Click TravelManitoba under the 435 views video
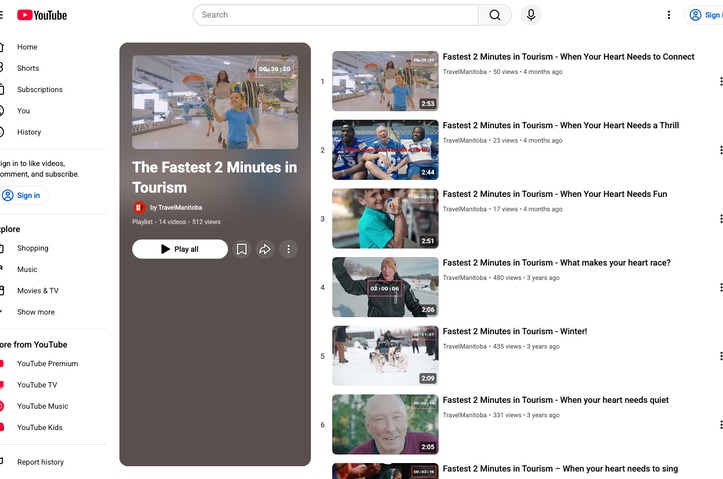The width and height of the screenshot is (723, 479). point(464,347)
